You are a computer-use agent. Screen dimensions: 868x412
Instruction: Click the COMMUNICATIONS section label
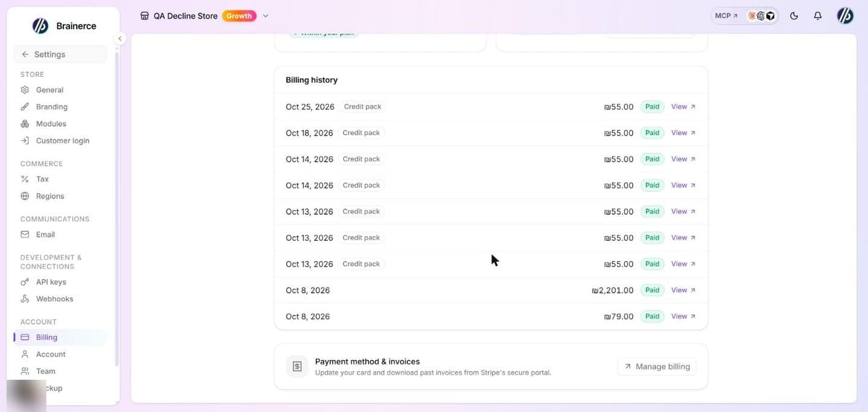(x=55, y=219)
